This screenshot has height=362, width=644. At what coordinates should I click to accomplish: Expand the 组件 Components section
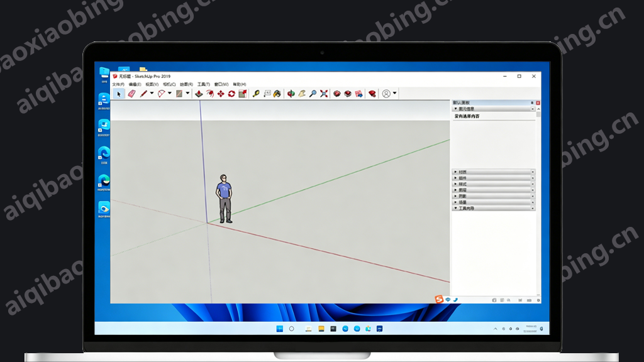455,178
